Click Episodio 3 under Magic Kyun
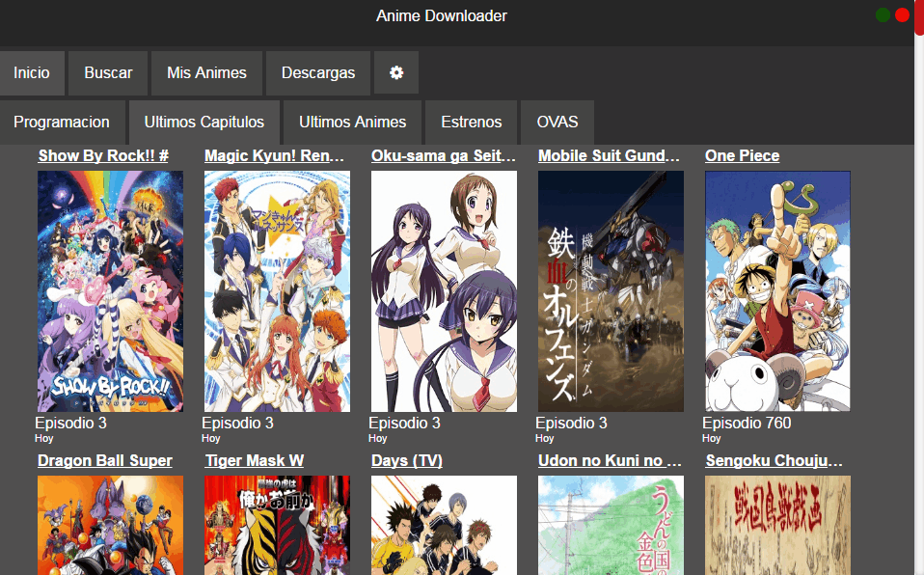The image size is (924, 575). coord(237,423)
